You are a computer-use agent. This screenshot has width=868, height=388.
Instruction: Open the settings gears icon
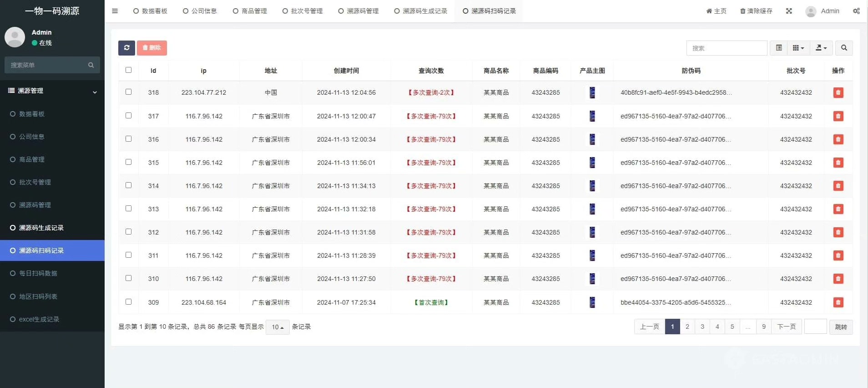(x=856, y=11)
